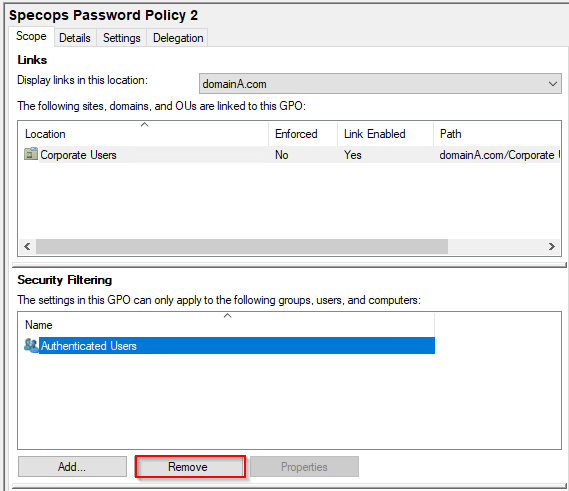569x491 pixels.
Task: Open the domainA.com location dropdown
Action: (380, 84)
